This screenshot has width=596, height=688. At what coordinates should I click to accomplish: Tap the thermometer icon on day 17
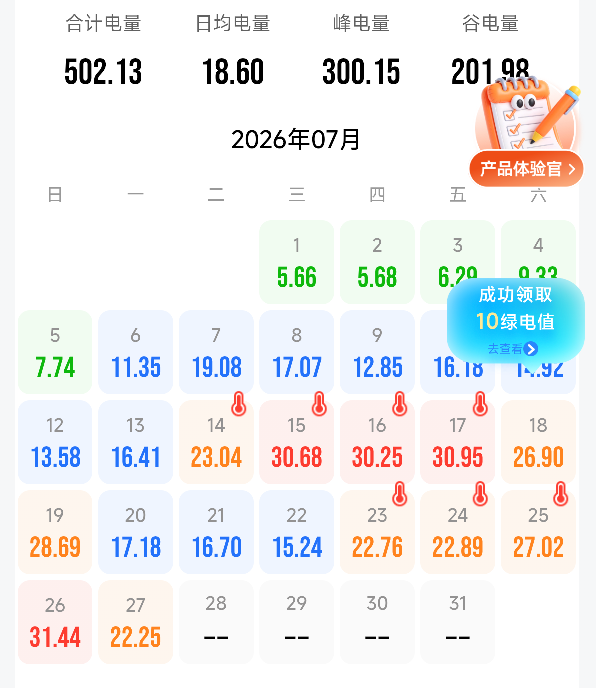click(x=481, y=404)
